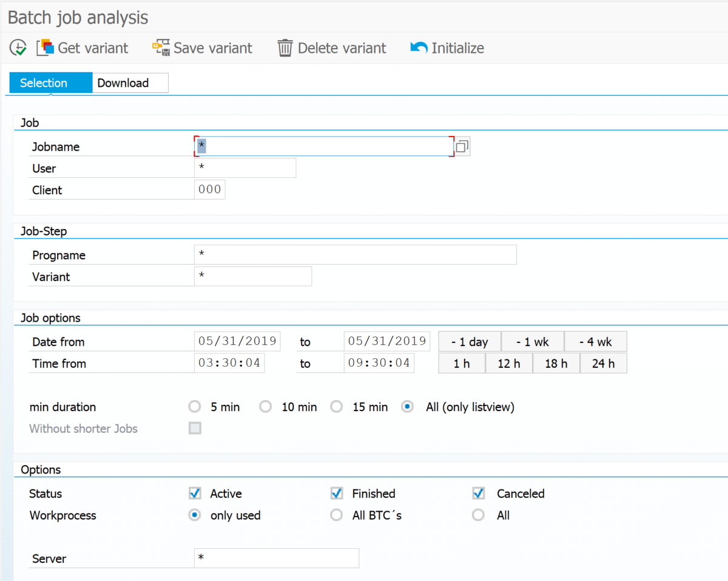Choose 15 min minimum duration
Image resolution: width=728 pixels, height=581 pixels.
point(337,407)
